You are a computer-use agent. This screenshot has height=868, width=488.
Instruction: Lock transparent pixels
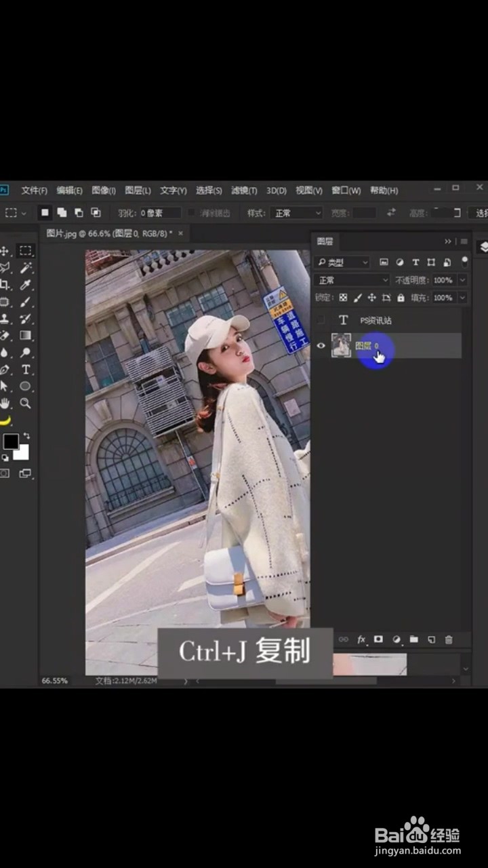[x=343, y=298]
